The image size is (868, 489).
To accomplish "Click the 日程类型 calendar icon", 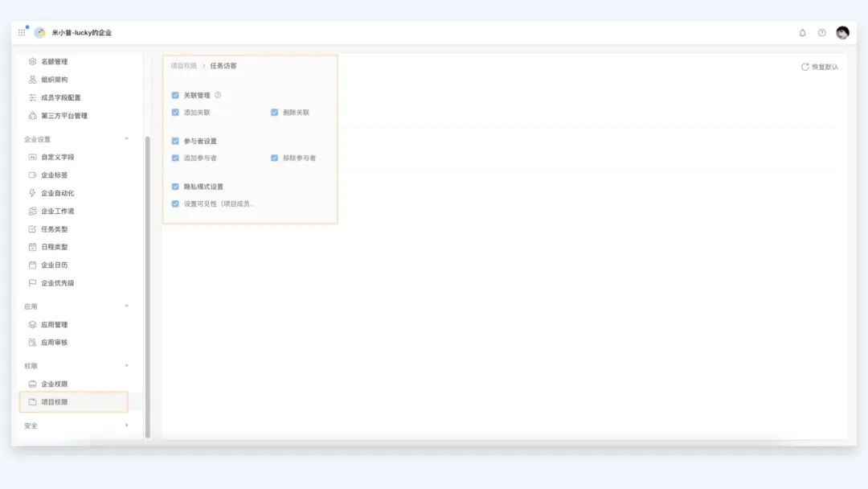I will pos(33,247).
